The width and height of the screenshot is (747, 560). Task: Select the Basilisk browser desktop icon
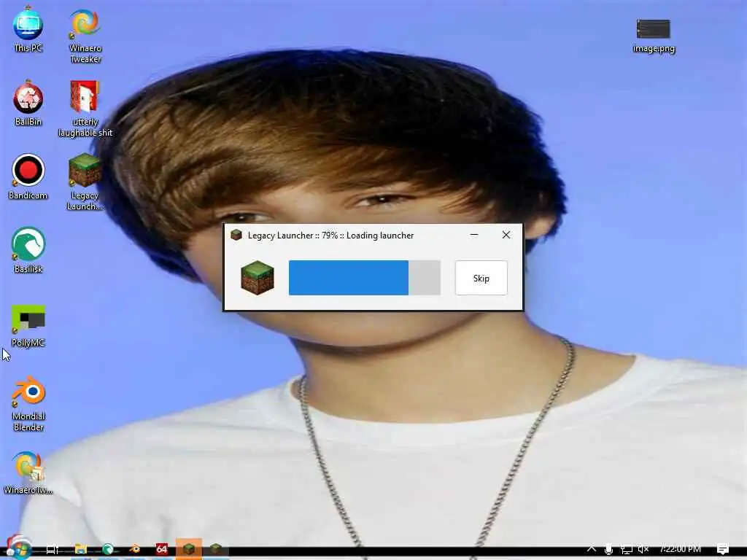(x=28, y=251)
